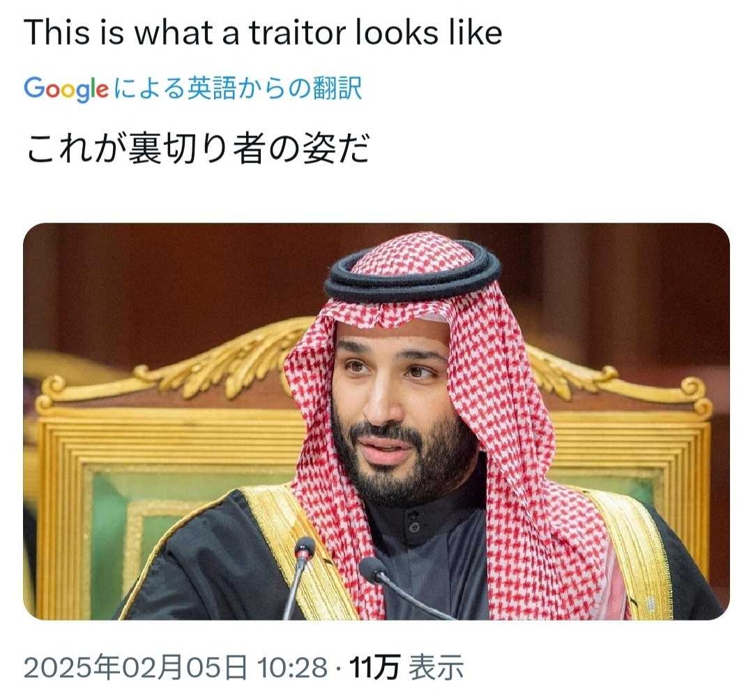
Task: Select the Japanese translated text これが裏切り者の姿だ
Action: click(197, 147)
